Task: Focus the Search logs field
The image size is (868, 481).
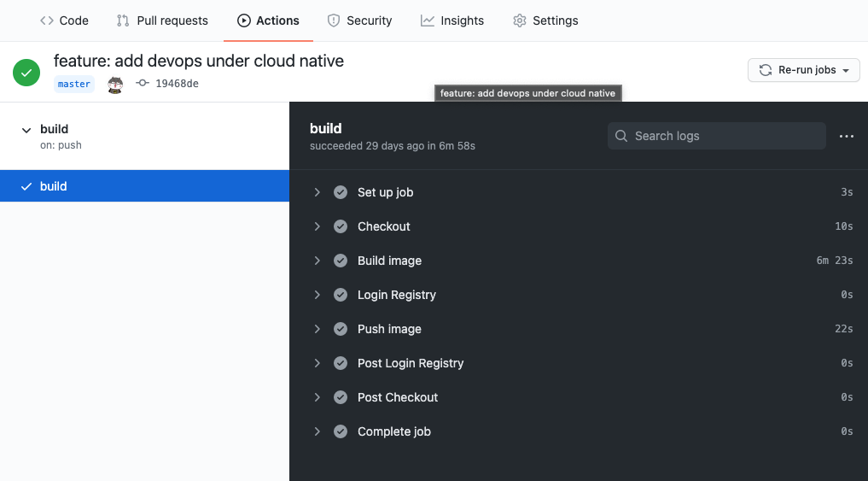Action: 717,136
